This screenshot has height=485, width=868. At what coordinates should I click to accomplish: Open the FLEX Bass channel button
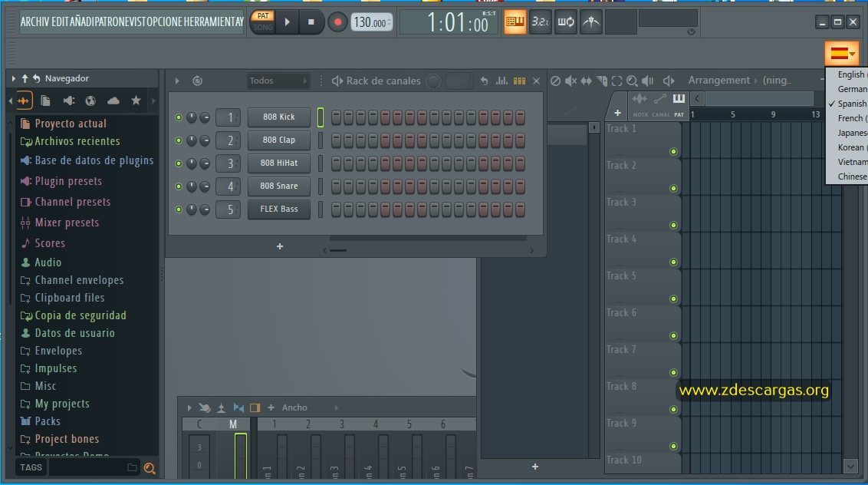tap(279, 209)
